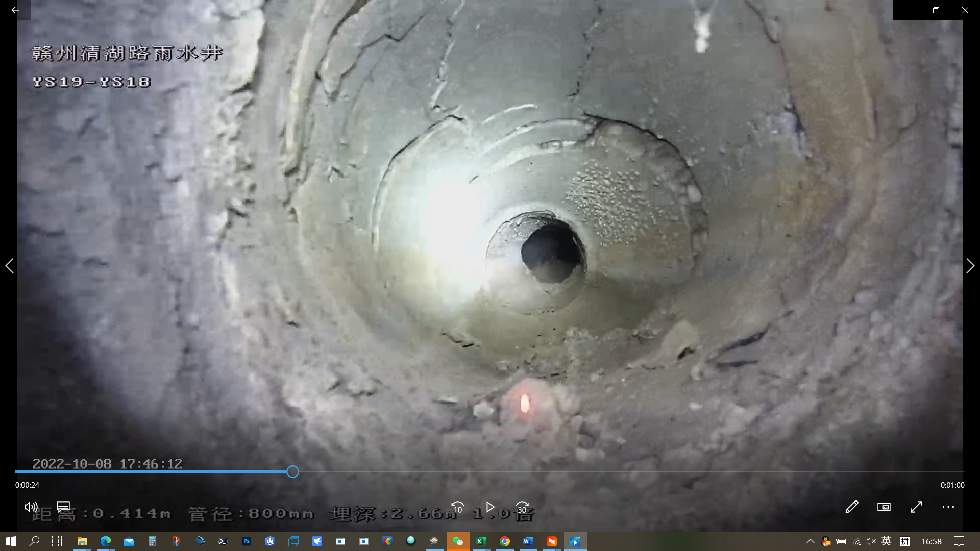Click the back arrow at top left
The width and height of the screenshot is (980, 551).
[15, 10]
